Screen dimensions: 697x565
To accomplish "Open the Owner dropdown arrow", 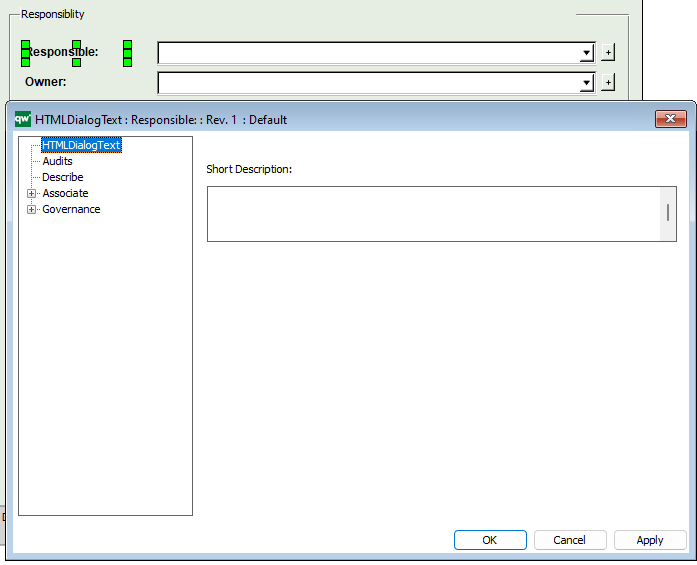I will (587, 83).
